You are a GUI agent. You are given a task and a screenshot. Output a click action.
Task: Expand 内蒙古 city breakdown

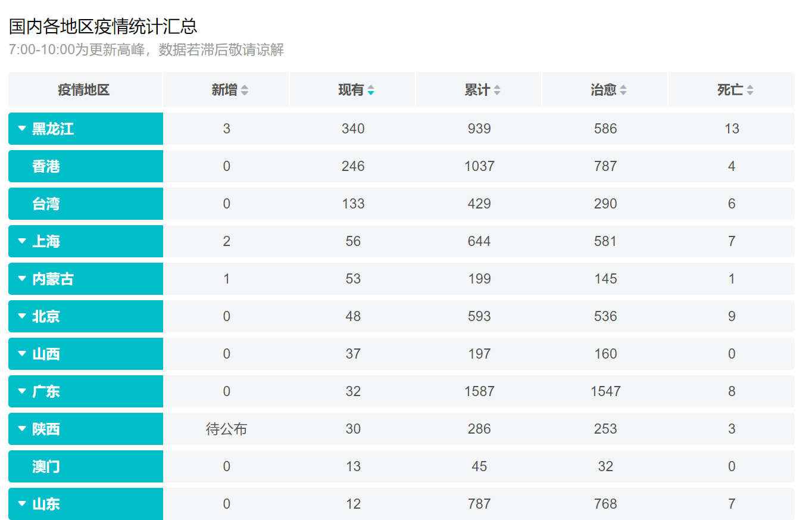point(22,279)
